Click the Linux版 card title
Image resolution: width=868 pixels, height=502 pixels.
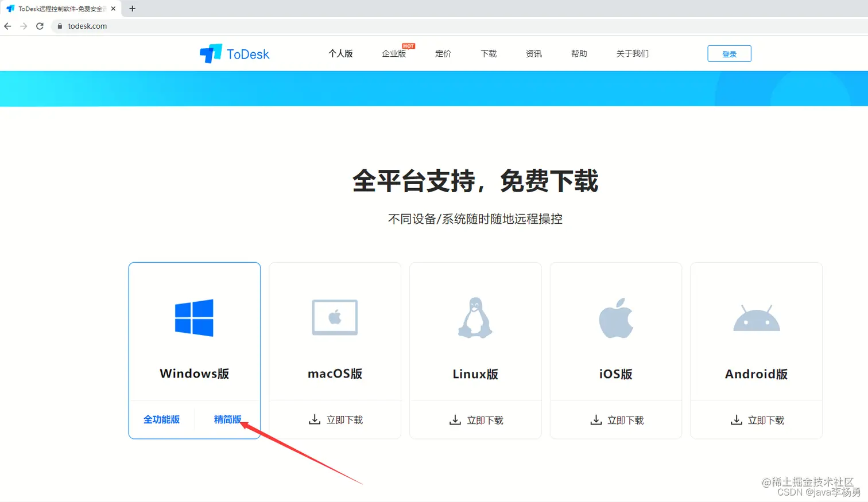[x=475, y=374]
